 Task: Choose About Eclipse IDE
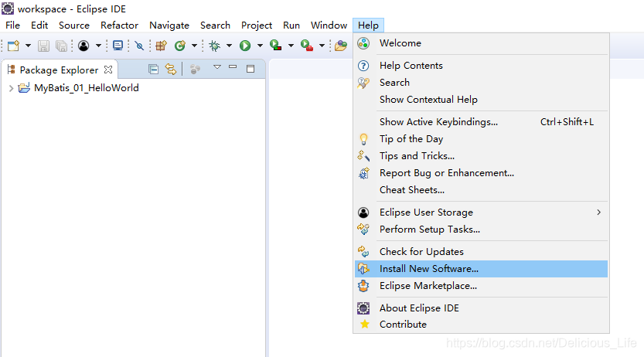[482, 308]
